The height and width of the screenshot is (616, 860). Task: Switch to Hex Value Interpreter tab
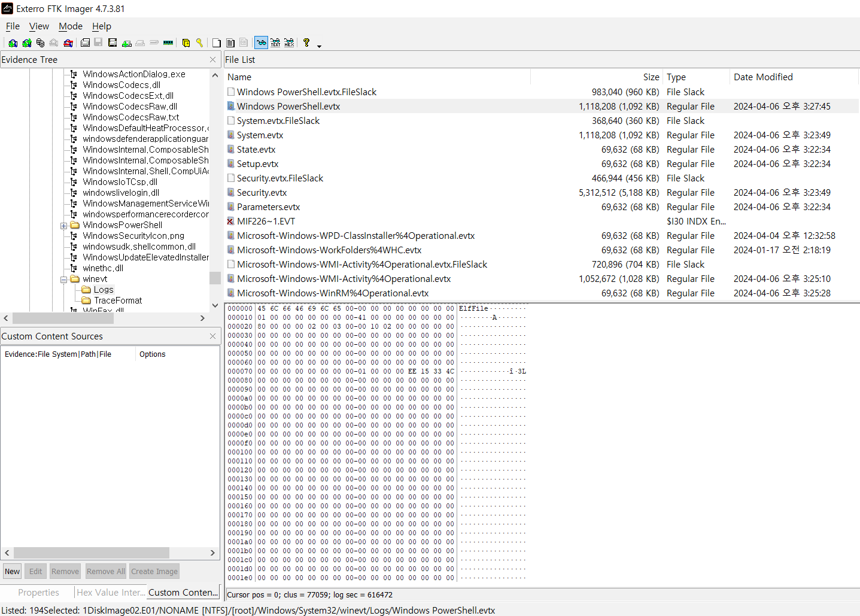point(111,593)
